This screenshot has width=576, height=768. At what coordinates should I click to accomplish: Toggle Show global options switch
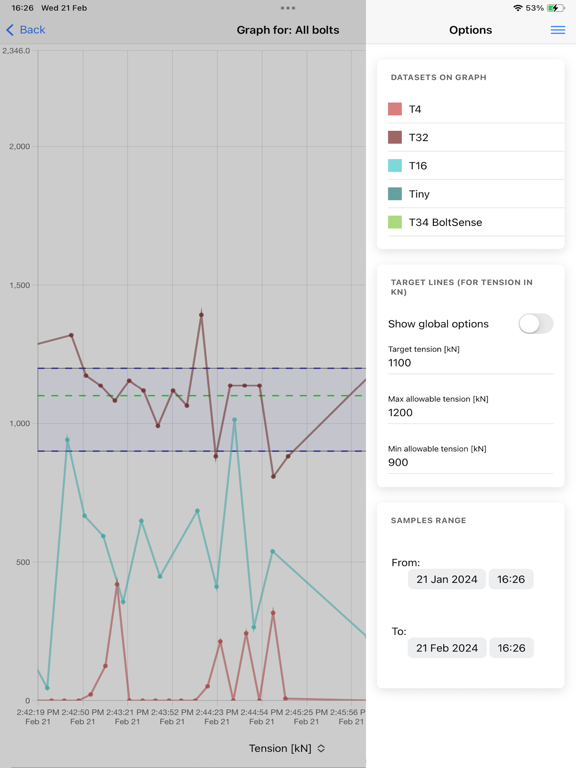[536, 324]
